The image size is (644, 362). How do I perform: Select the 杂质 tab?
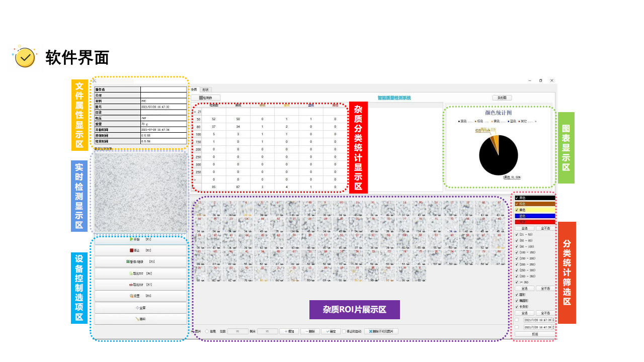tap(194, 89)
